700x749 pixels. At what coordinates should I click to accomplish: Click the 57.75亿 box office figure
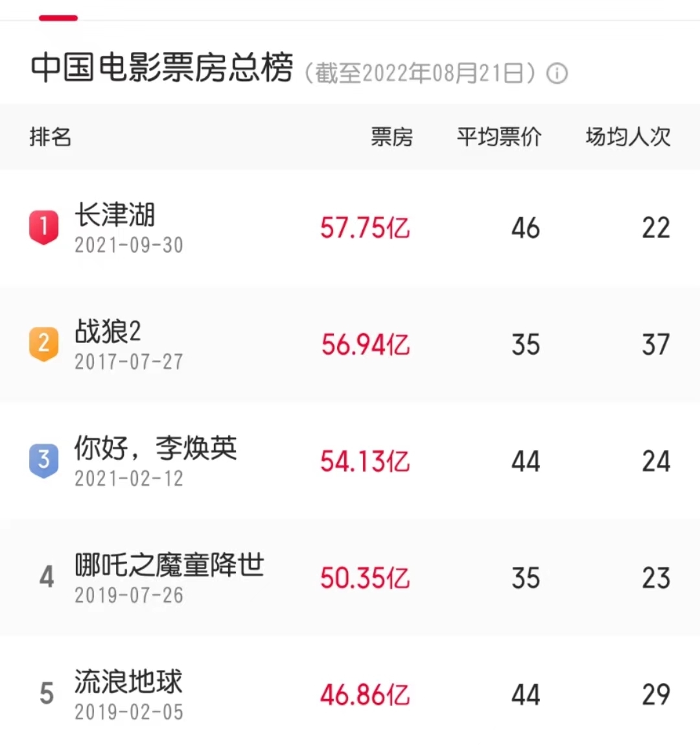point(365,228)
